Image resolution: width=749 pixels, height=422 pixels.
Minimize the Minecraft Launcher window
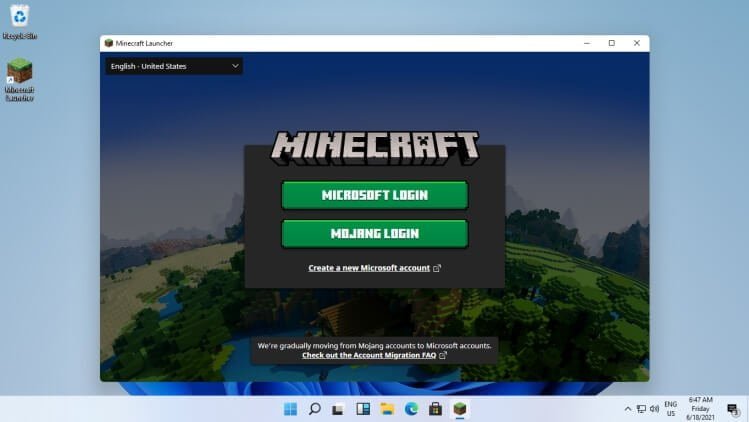click(x=587, y=43)
